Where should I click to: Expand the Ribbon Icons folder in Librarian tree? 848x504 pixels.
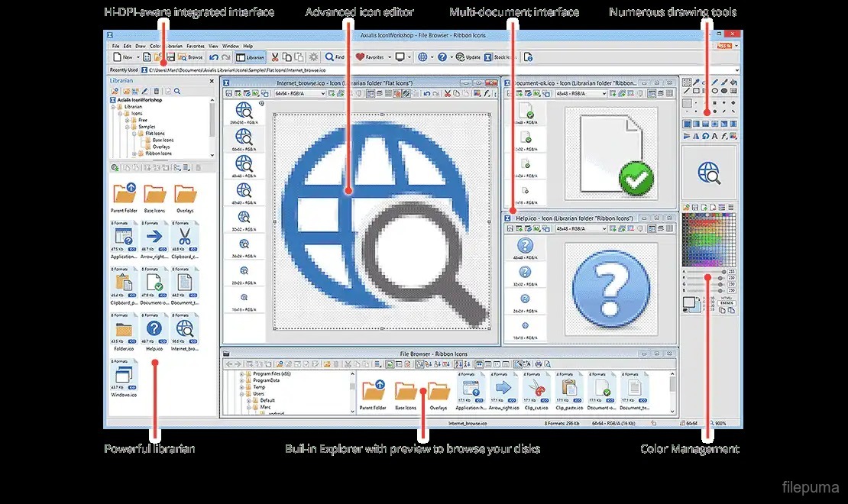point(134,153)
